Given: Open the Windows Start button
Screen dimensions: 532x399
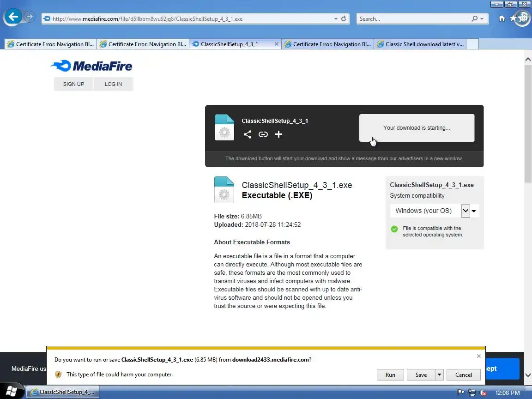Looking at the screenshot, I should click(11, 392).
